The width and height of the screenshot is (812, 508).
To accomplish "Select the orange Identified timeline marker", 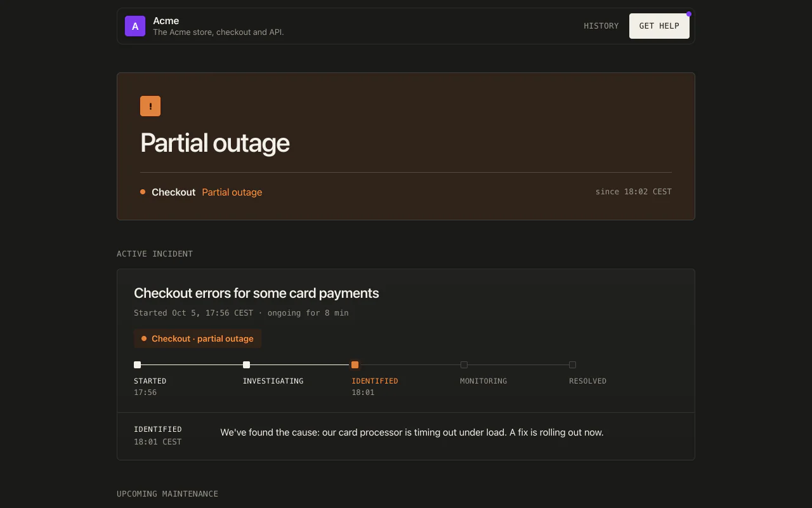I will pos(355,365).
